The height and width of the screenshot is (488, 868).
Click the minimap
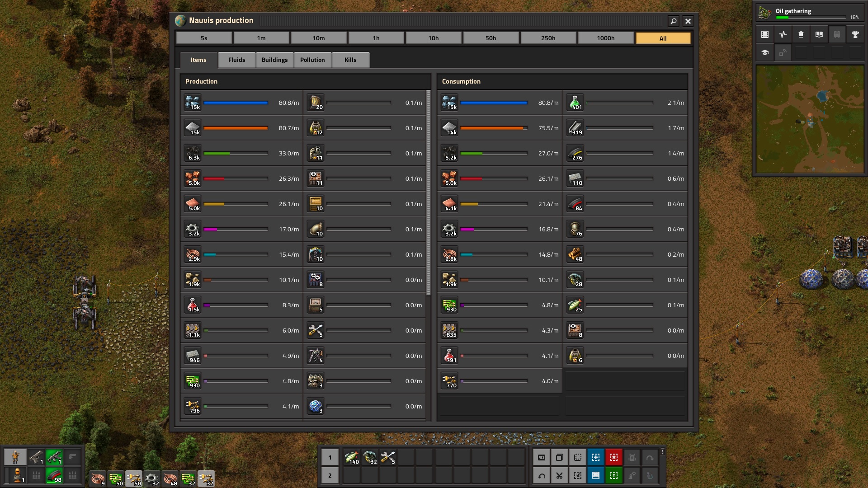tap(810, 119)
